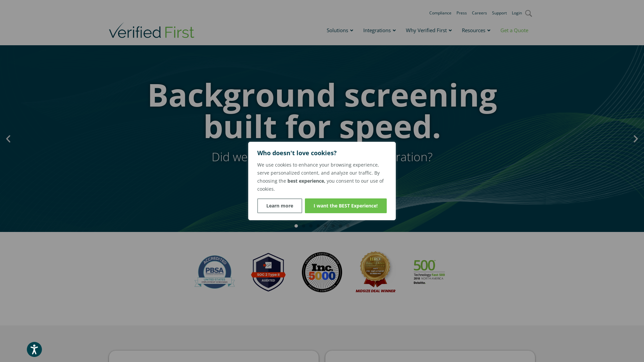Click the Get a Quote button
This screenshot has height=362, width=644.
point(514,30)
